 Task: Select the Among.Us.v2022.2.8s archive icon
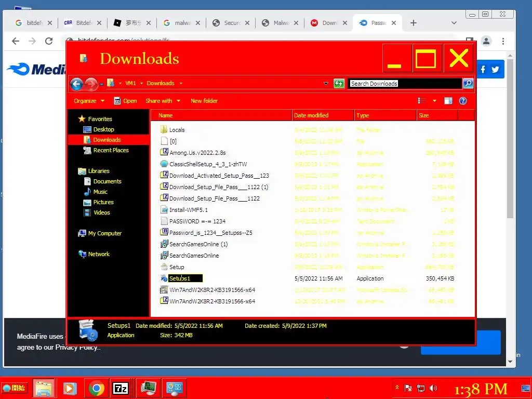164,152
